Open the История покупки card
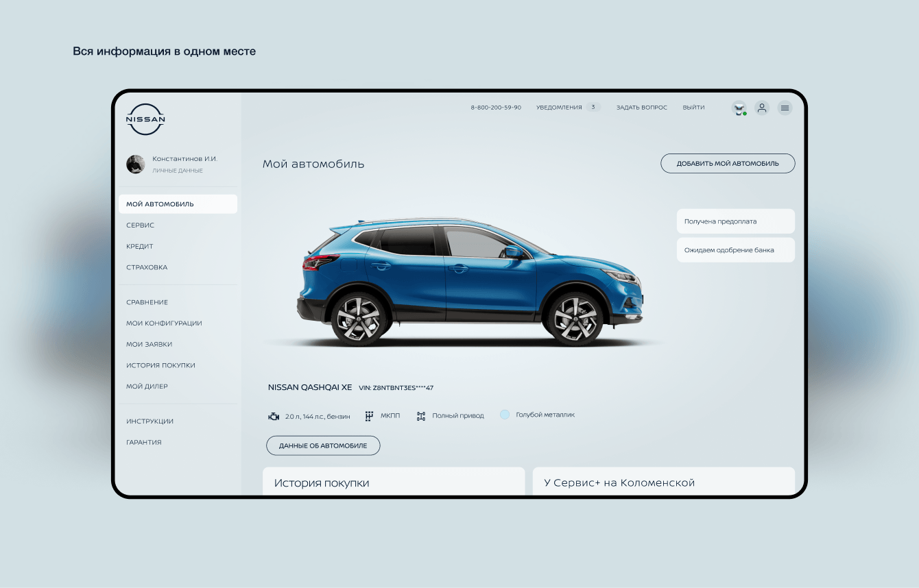919x588 pixels. point(394,481)
